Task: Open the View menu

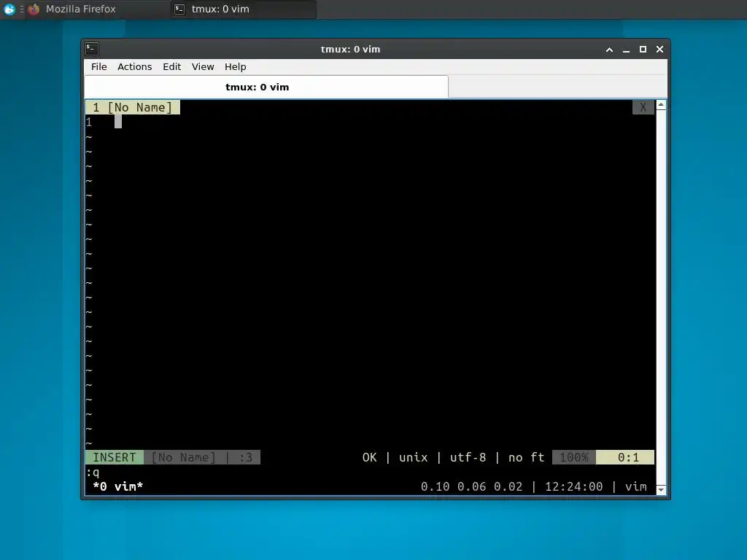Action: (x=203, y=66)
